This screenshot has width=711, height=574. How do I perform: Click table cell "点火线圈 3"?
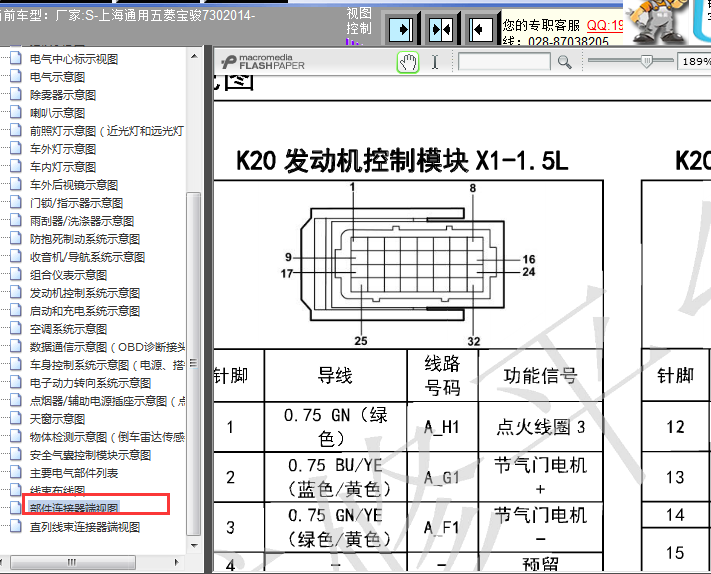(541, 427)
